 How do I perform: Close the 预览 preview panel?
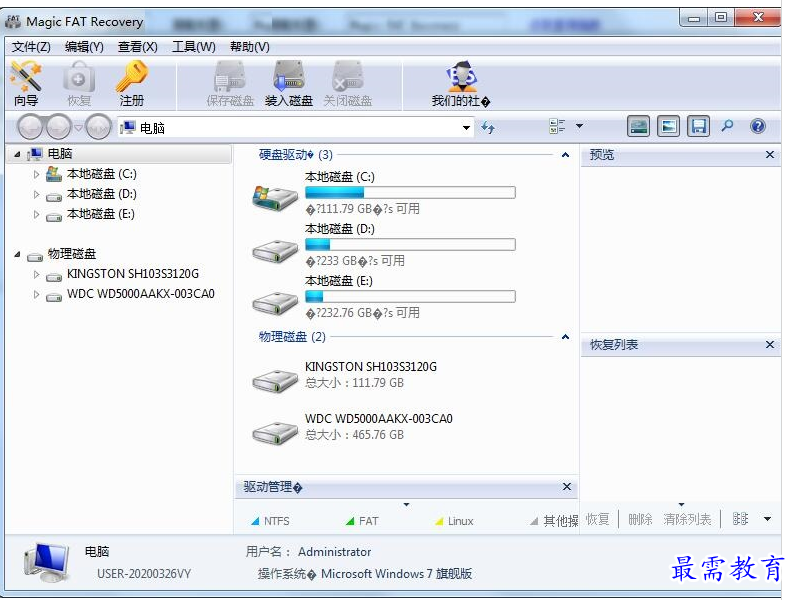pos(770,155)
